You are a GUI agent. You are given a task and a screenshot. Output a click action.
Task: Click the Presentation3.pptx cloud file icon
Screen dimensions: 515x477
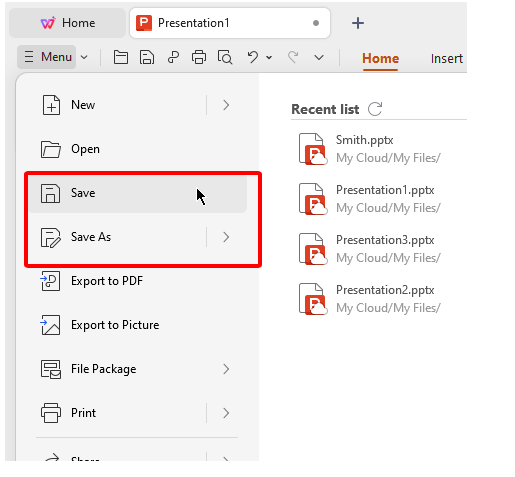pos(313,249)
